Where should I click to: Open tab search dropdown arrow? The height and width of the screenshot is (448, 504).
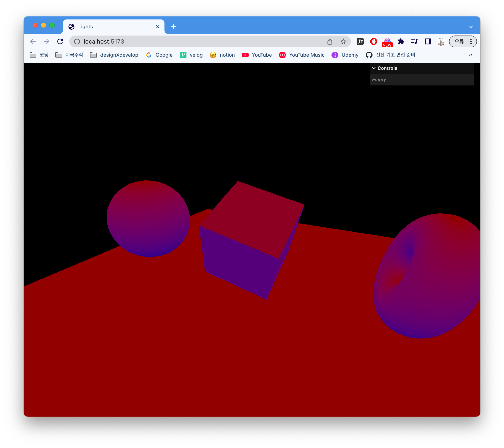[471, 27]
